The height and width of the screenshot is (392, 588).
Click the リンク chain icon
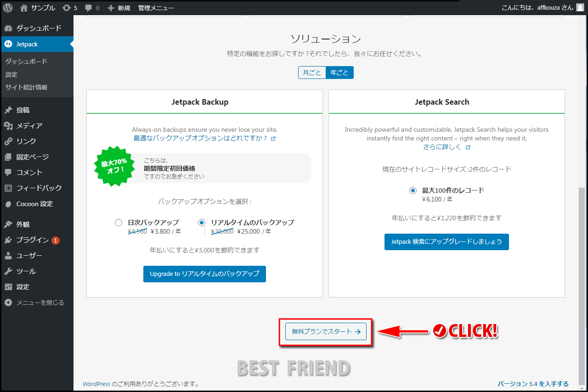(x=8, y=141)
